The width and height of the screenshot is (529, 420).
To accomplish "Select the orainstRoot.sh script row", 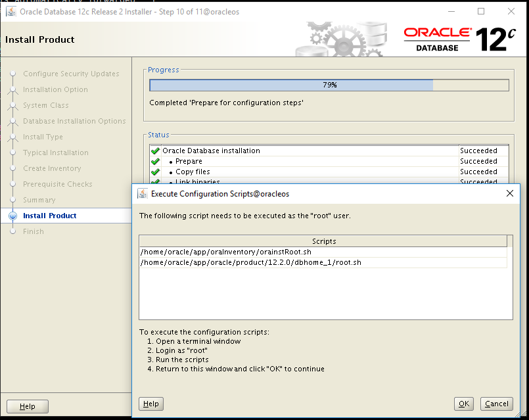I will coord(323,252).
